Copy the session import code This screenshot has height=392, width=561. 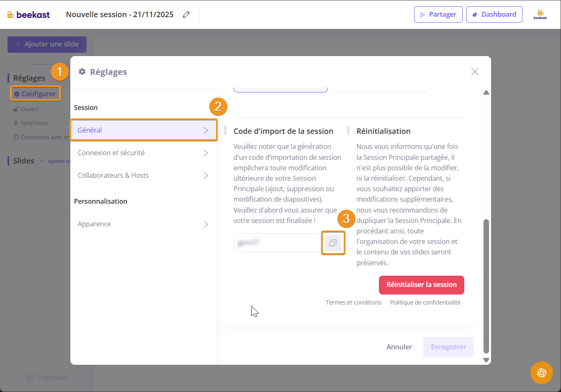point(333,243)
